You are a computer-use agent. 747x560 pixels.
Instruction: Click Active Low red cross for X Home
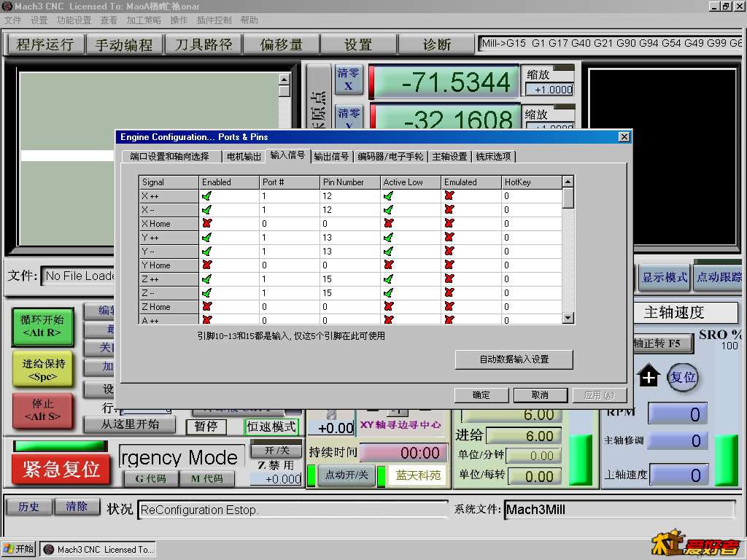pyautogui.click(x=388, y=223)
